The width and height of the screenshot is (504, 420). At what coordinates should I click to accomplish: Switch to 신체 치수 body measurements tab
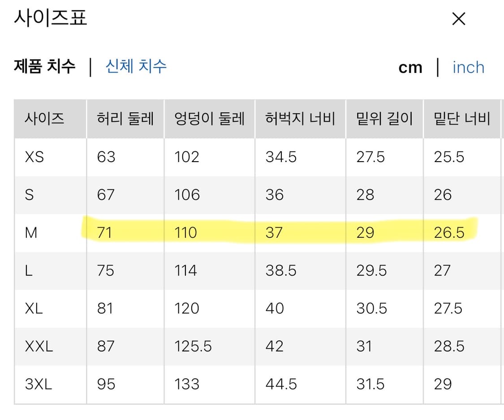point(135,66)
